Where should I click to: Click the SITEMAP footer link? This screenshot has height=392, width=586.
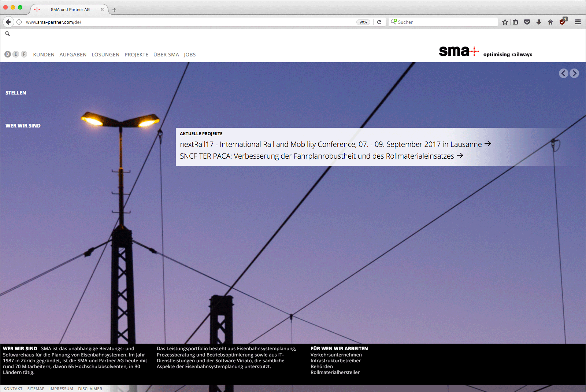36,389
